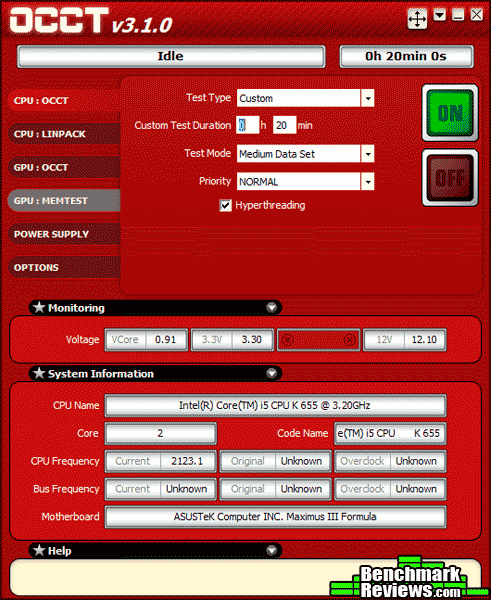This screenshot has width=491, height=600.
Task: Open the POWER SUPPLY tab
Action: tap(64, 234)
